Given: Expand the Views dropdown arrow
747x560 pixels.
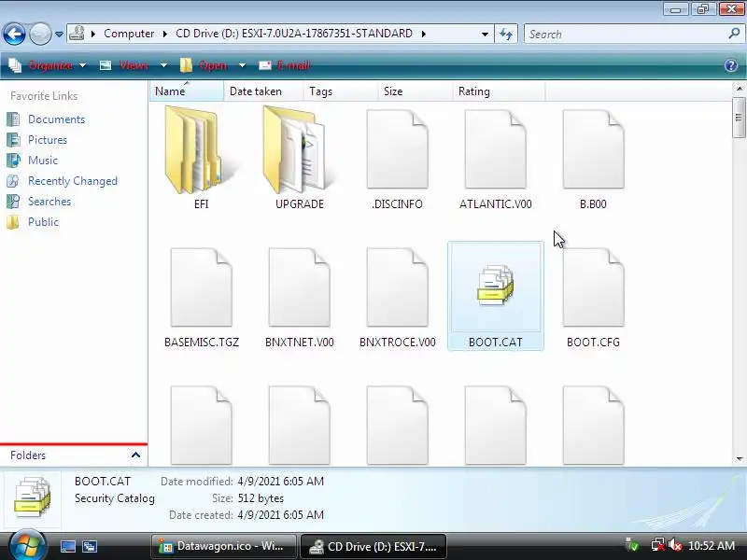Looking at the screenshot, I should 163,65.
